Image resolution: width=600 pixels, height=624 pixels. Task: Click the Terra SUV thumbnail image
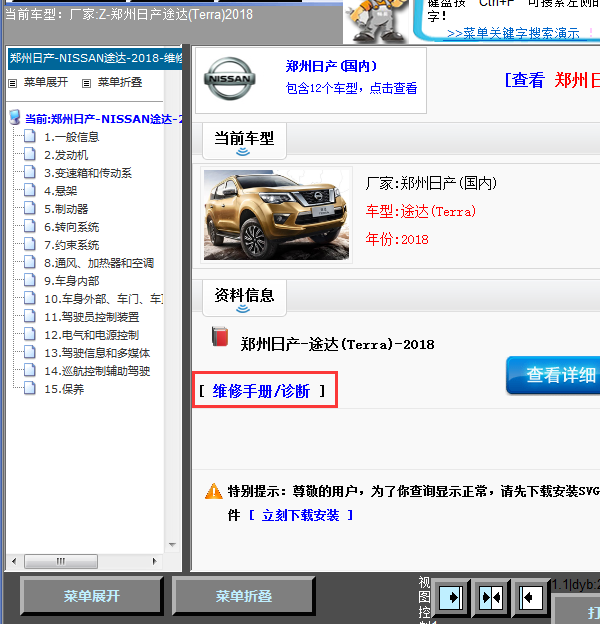tap(276, 215)
